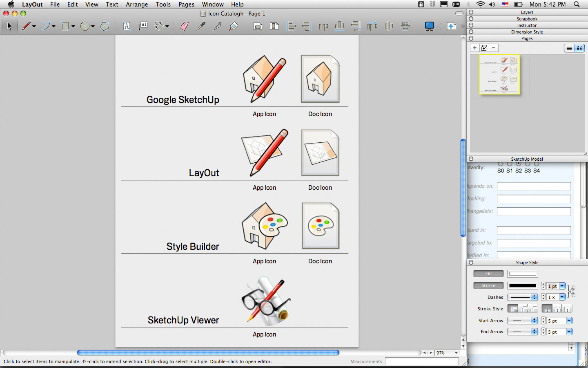588x368 pixels.
Task: Click the horizontal blue scrollbar
Action: coord(208,352)
